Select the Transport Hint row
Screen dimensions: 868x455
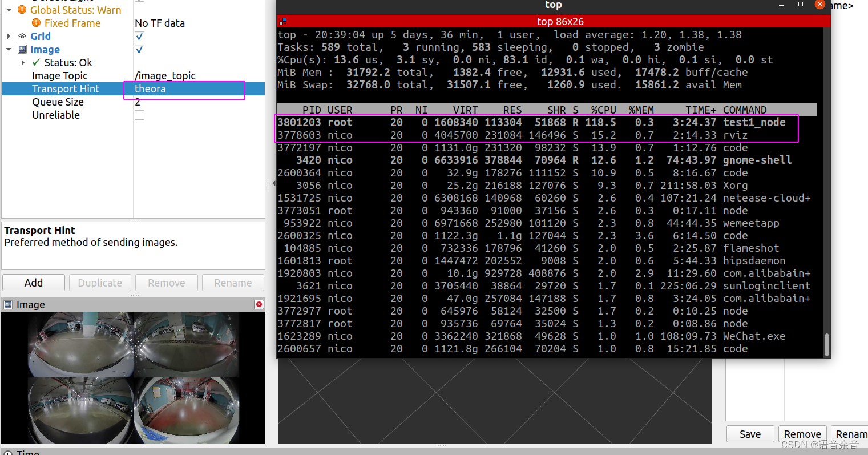(x=133, y=88)
